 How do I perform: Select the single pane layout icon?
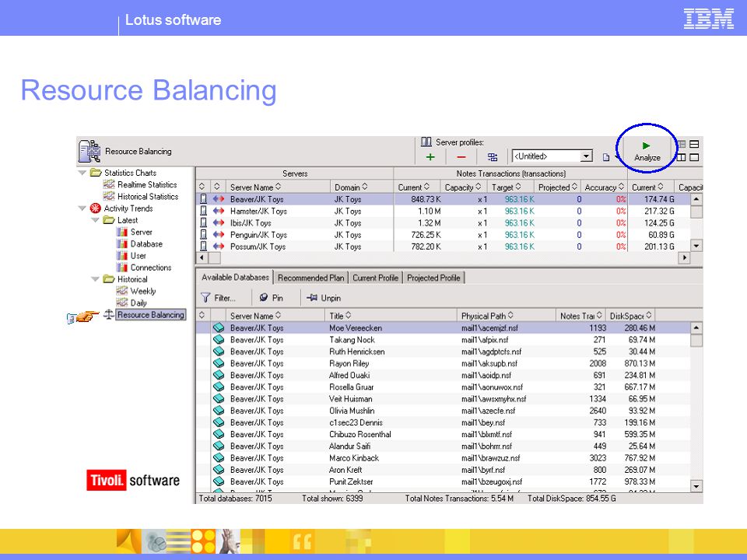694,157
